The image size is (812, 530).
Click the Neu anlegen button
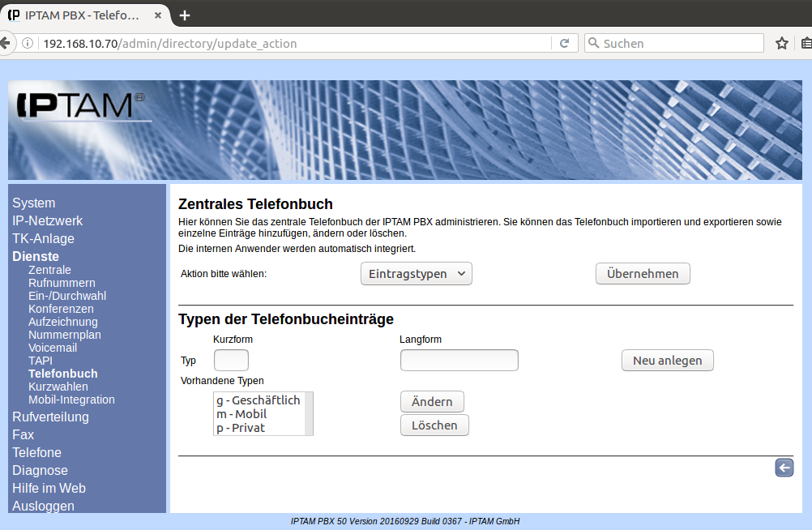pos(667,361)
